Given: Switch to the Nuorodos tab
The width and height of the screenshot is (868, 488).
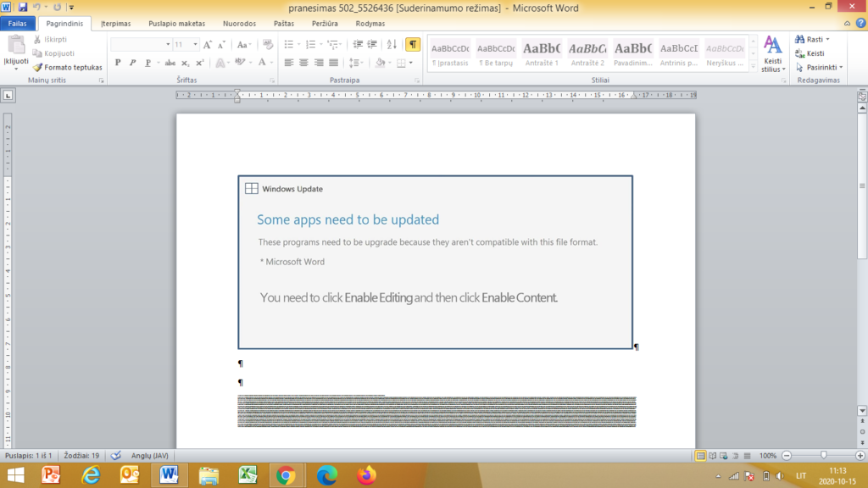Looking at the screenshot, I should [239, 23].
